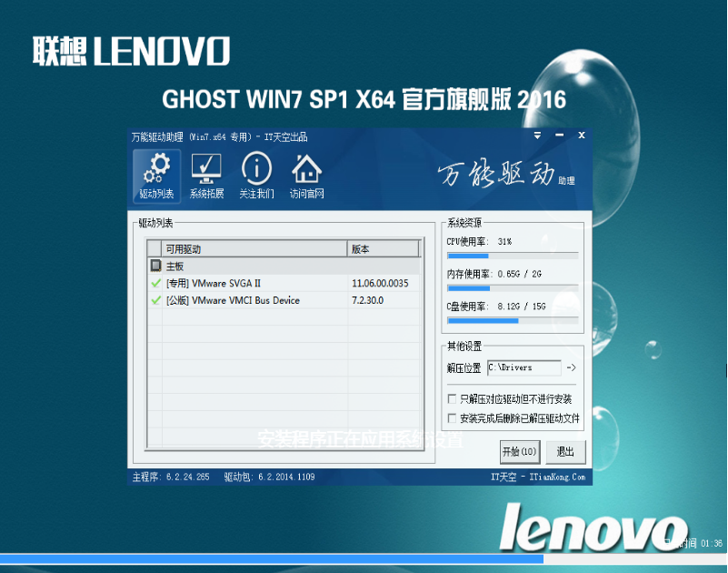
Task: Click version value 11.06.00.0035
Action: point(380,283)
